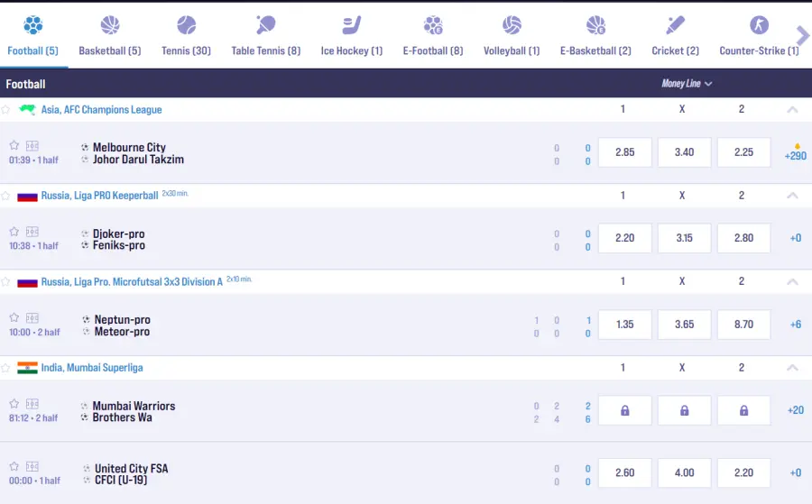Open pitch view for United City FSA match
Screen dimensions: 812x504
click(32, 467)
